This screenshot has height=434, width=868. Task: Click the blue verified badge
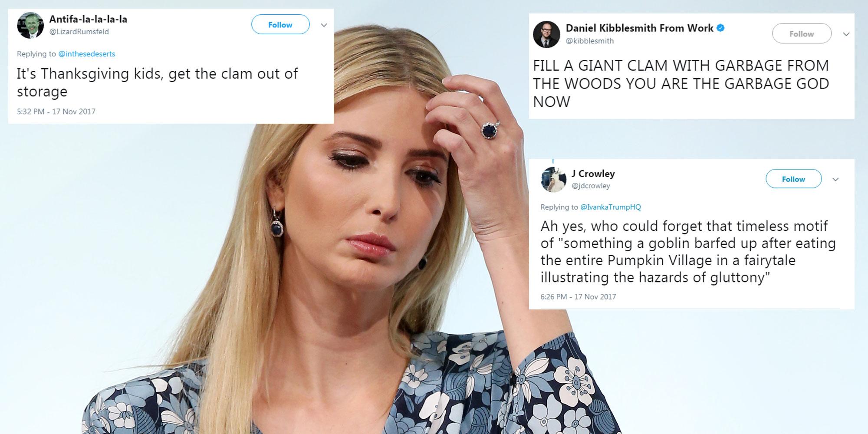(720, 28)
